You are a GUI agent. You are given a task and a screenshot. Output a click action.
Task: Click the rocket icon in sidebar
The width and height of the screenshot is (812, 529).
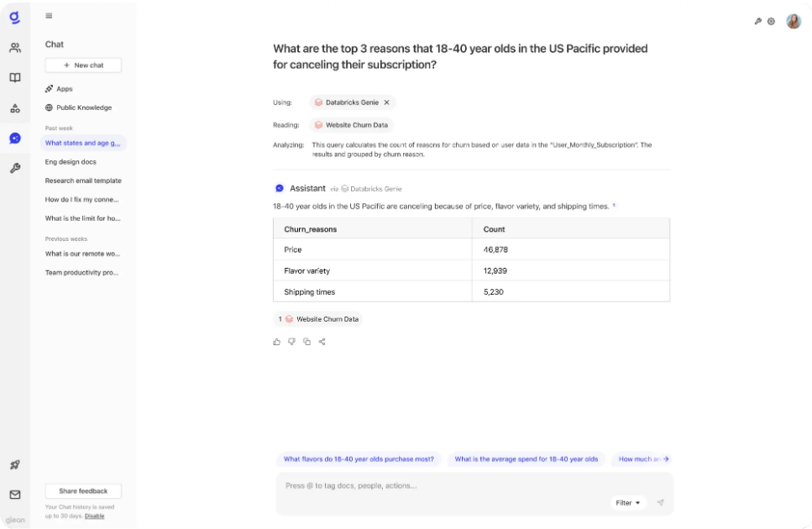click(x=15, y=464)
